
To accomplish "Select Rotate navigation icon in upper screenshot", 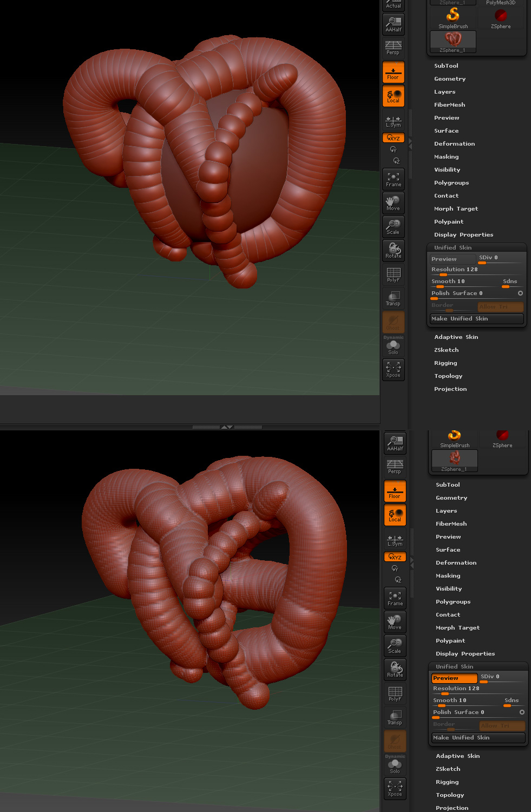I will tap(394, 251).
